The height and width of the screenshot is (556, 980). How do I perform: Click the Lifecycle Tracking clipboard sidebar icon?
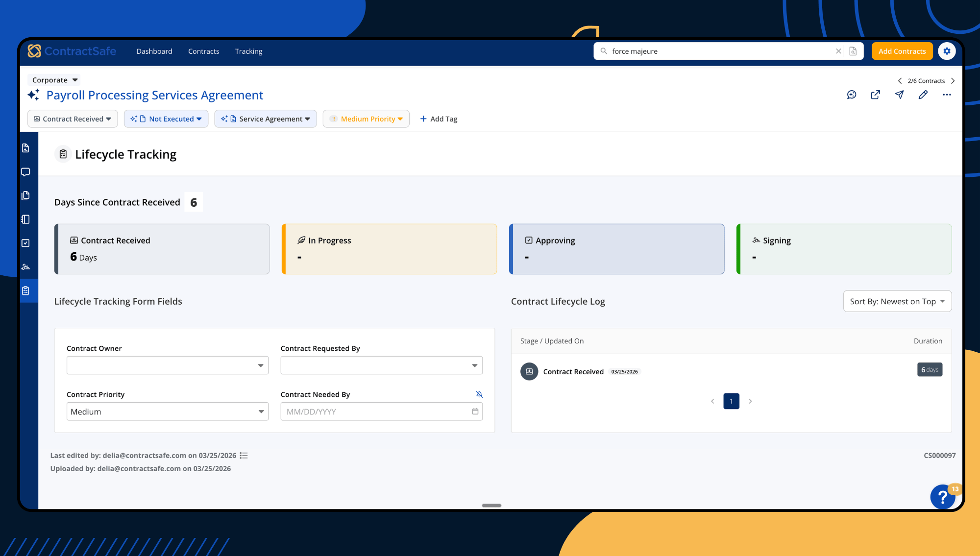pyautogui.click(x=25, y=290)
